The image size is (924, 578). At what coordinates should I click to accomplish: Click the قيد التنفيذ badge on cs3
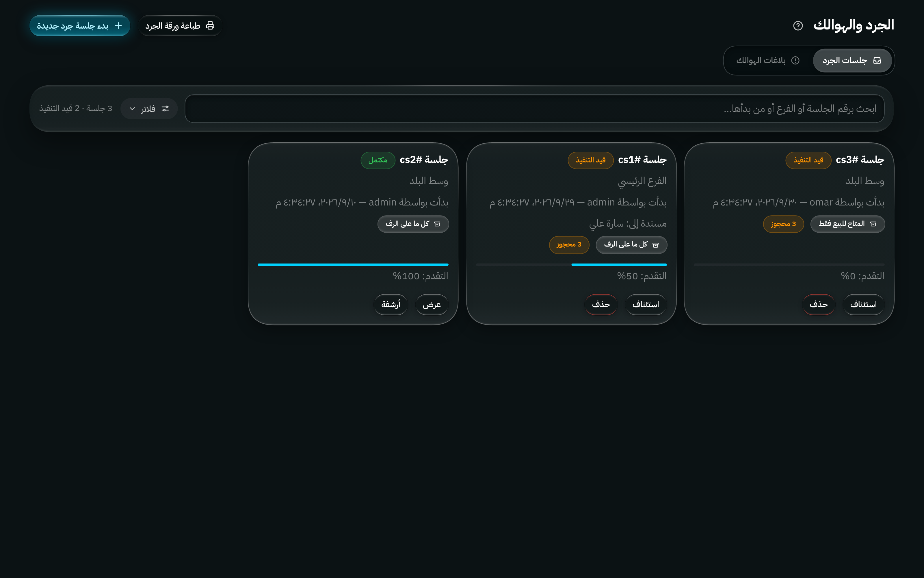pos(808,160)
